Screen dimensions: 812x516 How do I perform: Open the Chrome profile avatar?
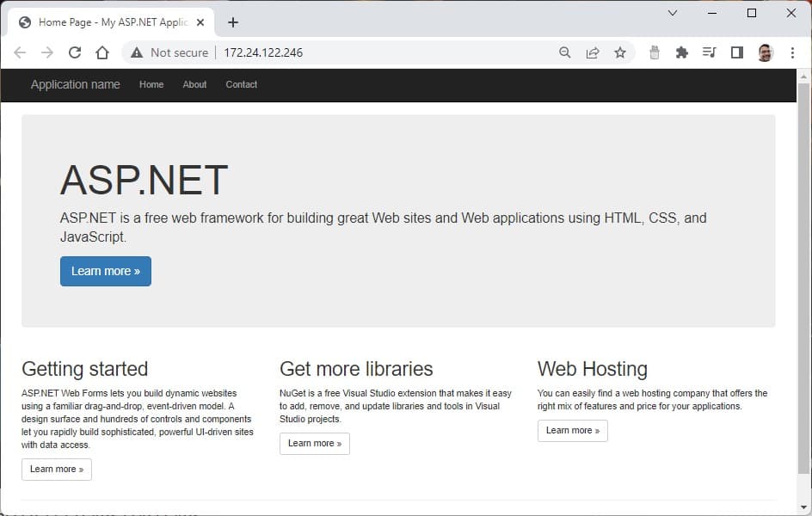(x=765, y=52)
